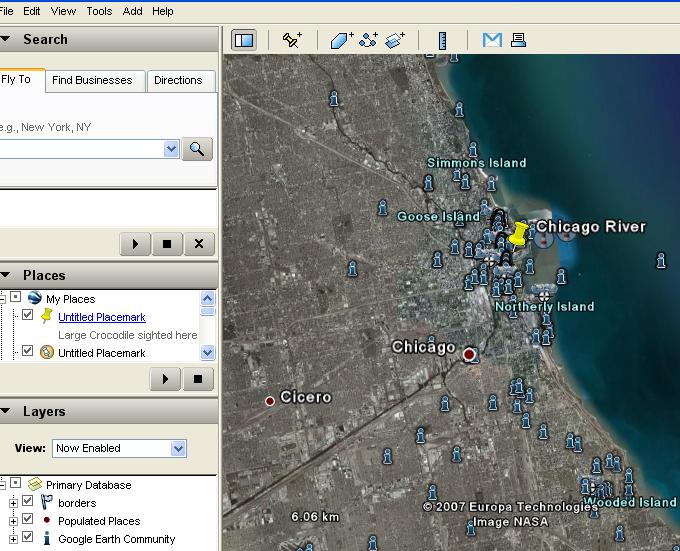The image size is (680, 551).
Task: Switch to the Find Businesses tab
Action: pos(95,81)
